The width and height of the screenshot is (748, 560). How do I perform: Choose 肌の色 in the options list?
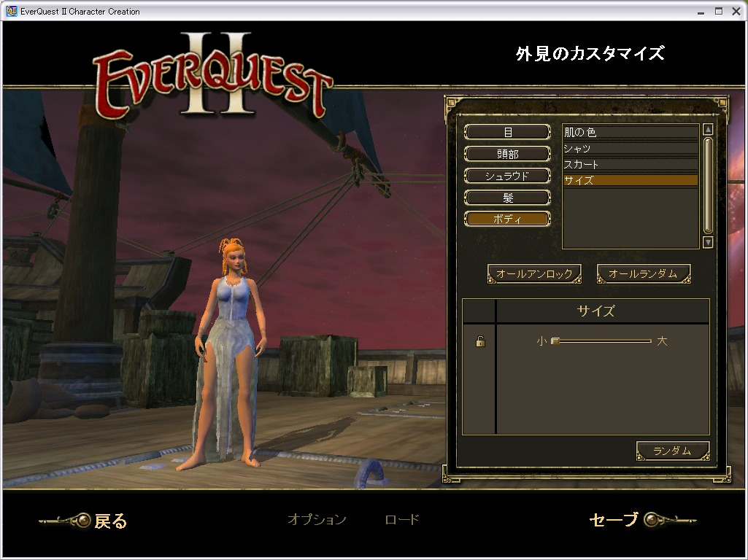pos(631,132)
